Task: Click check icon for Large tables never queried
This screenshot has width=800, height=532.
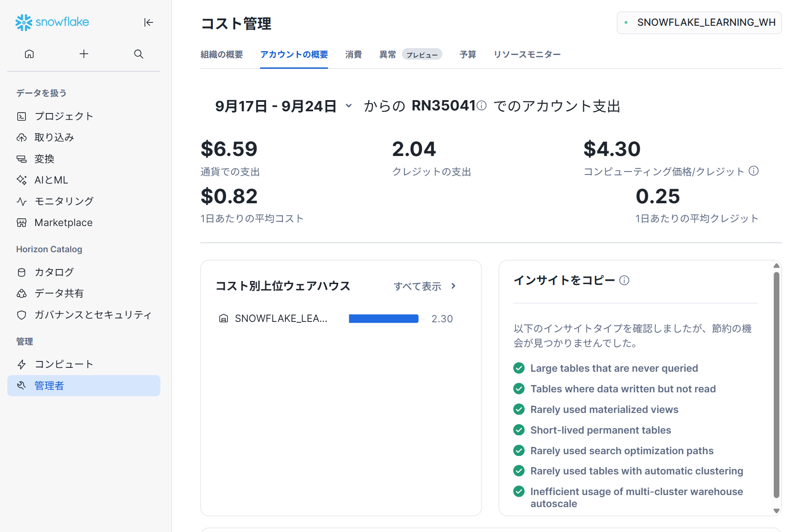Action: click(x=519, y=368)
